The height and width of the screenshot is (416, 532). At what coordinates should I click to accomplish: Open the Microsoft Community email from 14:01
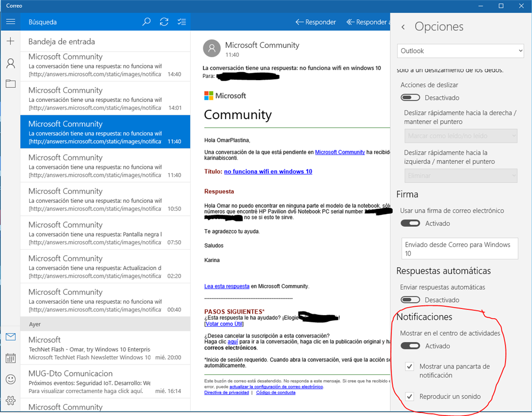pyautogui.click(x=105, y=98)
